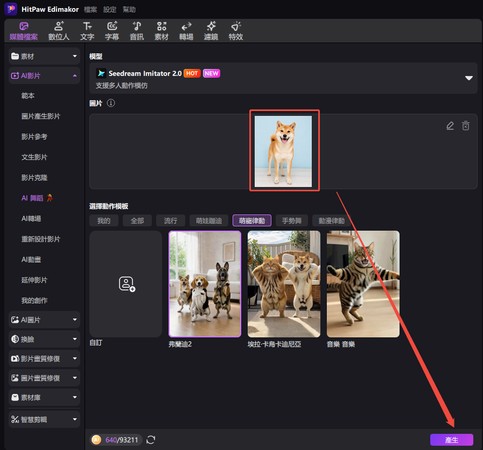Viewport: 483px width, 450px height.
Task: Open 延伸影片 in the sidebar
Action: click(34, 280)
